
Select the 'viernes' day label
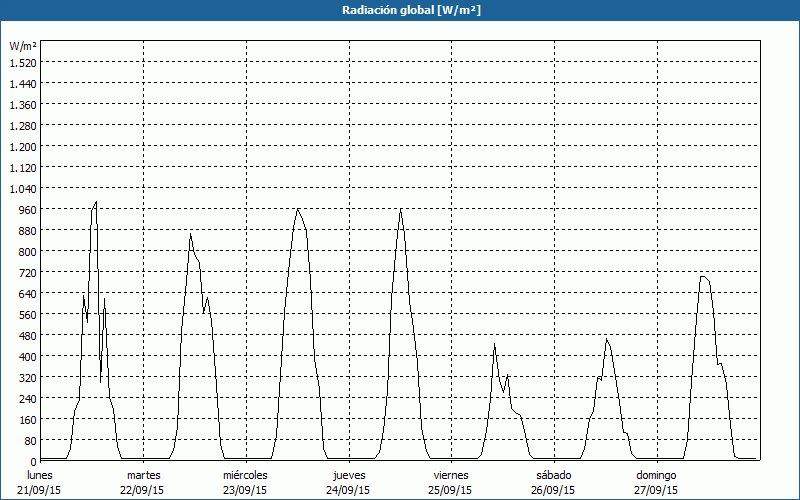tap(451, 475)
